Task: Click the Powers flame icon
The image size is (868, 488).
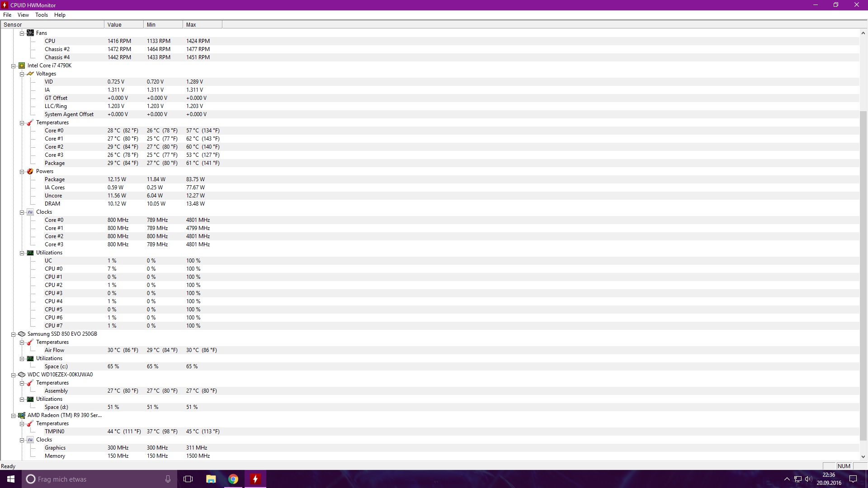Action: coord(30,171)
